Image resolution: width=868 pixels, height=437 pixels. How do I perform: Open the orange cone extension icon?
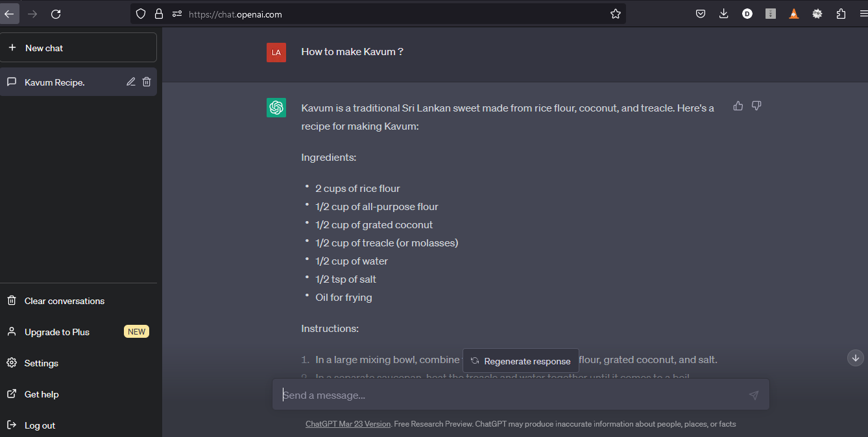tap(794, 14)
